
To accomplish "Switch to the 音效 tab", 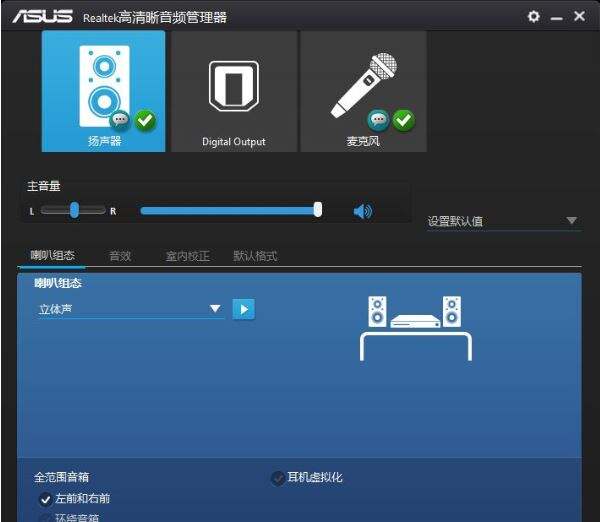I will [120, 256].
